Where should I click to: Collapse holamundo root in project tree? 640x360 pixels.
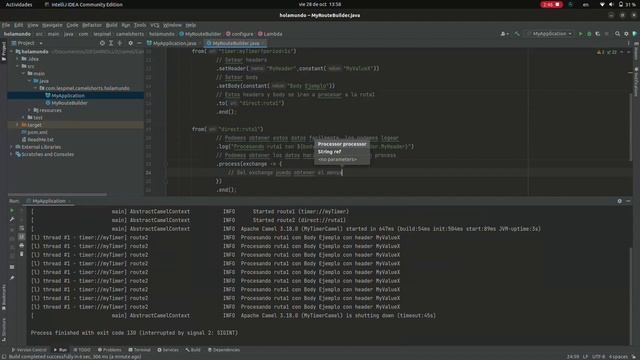[x=12, y=52]
